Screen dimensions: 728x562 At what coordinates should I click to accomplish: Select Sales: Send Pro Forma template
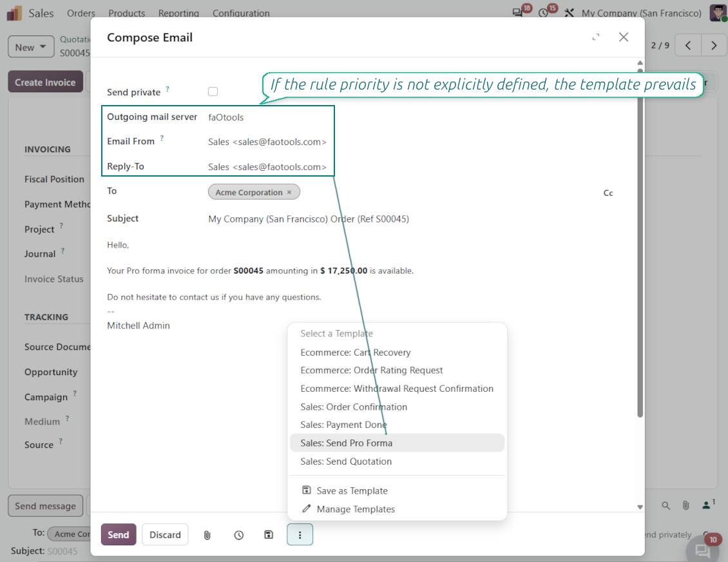pos(397,443)
